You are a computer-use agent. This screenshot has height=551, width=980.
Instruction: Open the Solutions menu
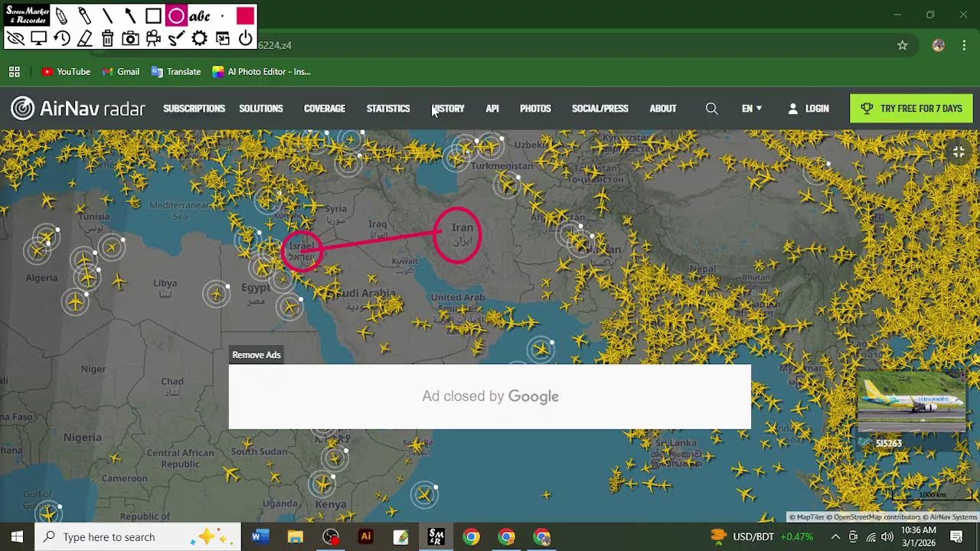pos(261,109)
